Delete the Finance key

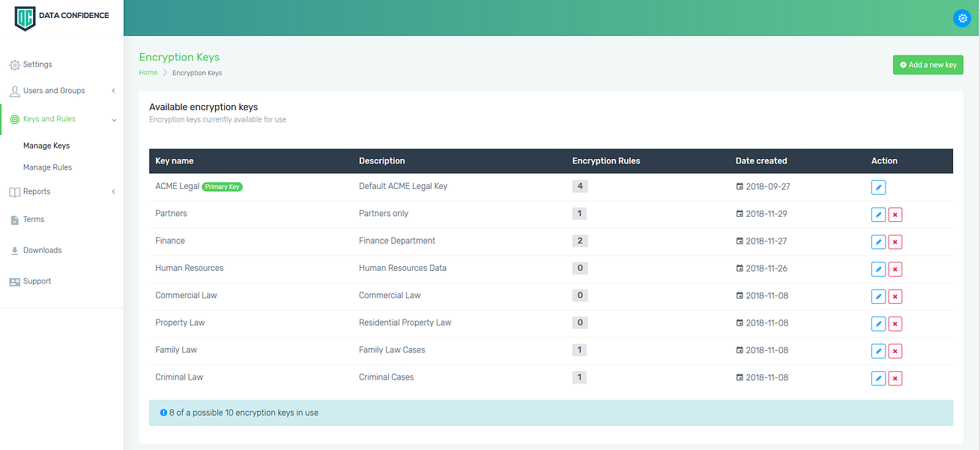(x=895, y=241)
